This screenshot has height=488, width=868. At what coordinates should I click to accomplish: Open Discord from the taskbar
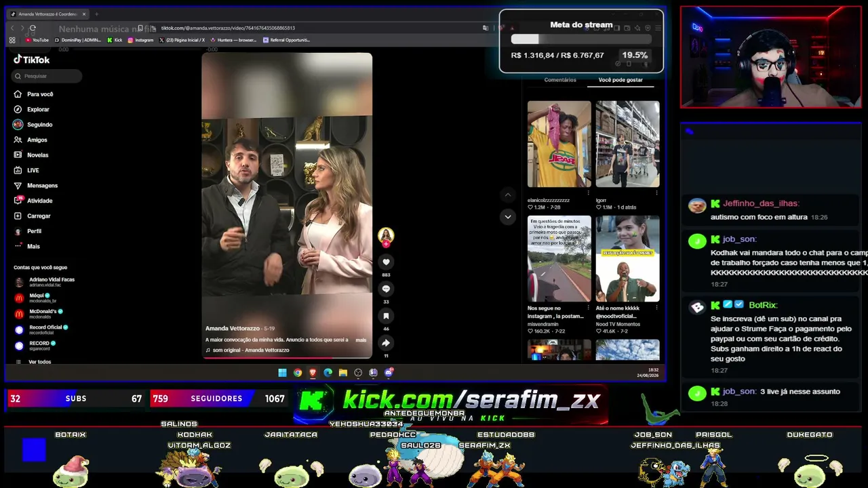pos(389,373)
